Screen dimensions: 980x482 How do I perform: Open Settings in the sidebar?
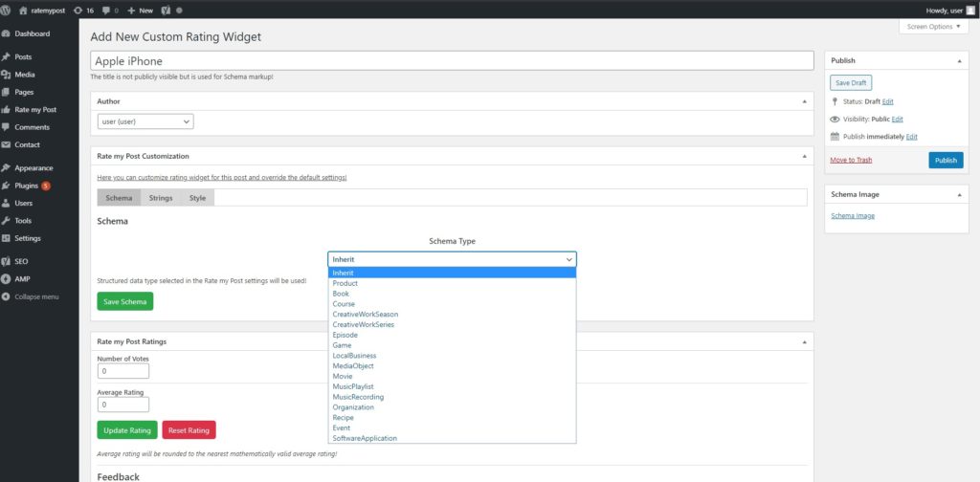click(28, 238)
